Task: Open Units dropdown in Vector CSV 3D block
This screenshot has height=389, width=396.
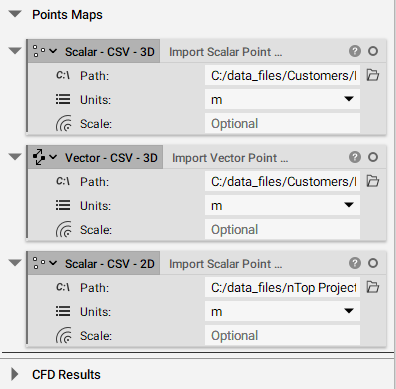Action: 282,205
